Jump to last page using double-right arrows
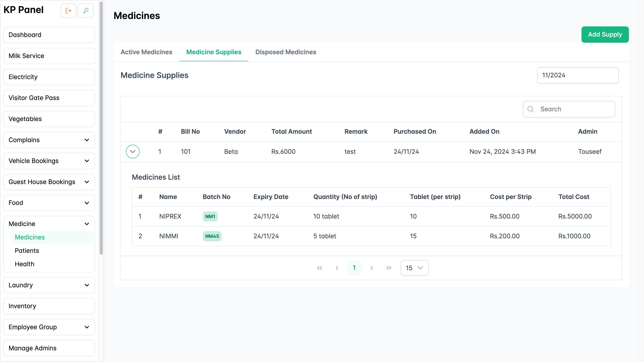 pyautogui.click(x=389, y=268)
